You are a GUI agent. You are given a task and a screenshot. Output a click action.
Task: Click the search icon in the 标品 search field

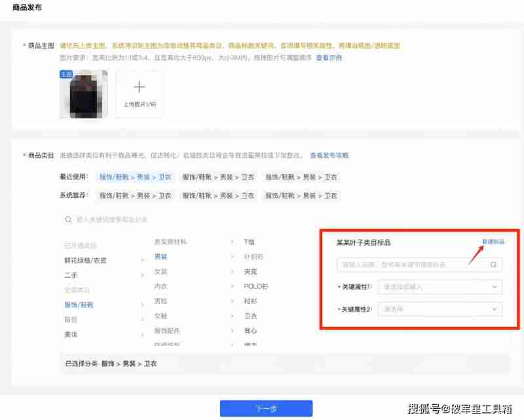(494, 264)
